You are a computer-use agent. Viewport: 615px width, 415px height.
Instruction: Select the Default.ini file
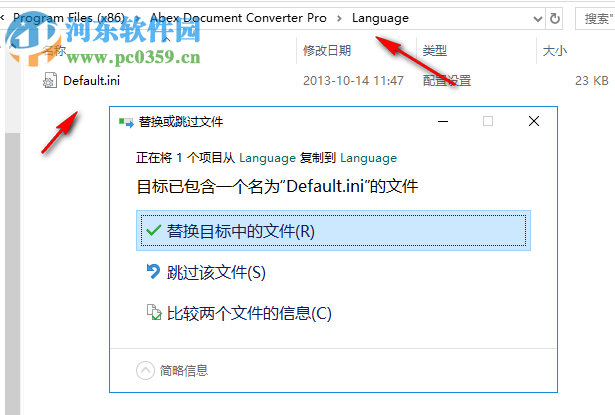tap(91, 80)
